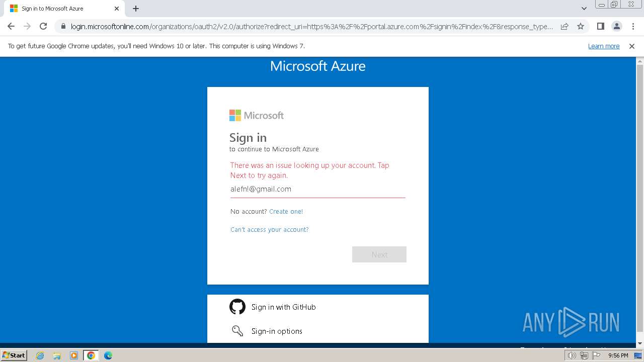Open a new browser tab

(x=136, y=9)
